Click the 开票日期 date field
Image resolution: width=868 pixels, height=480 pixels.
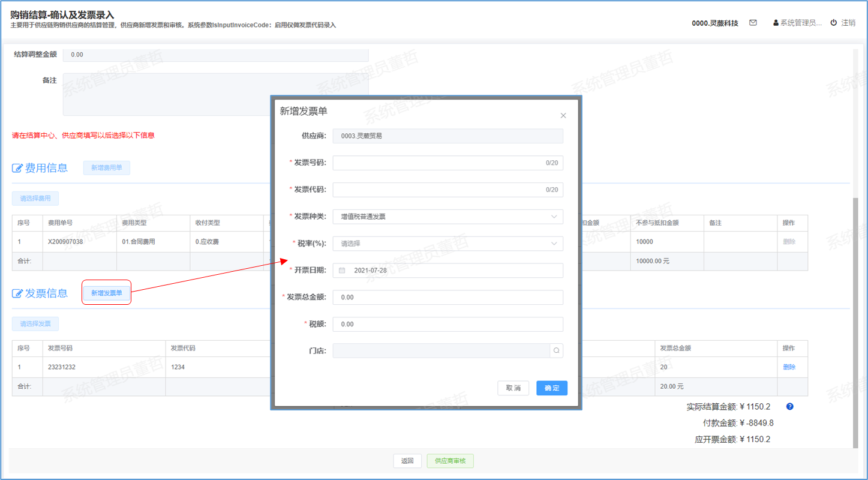(x=448, y=271)
